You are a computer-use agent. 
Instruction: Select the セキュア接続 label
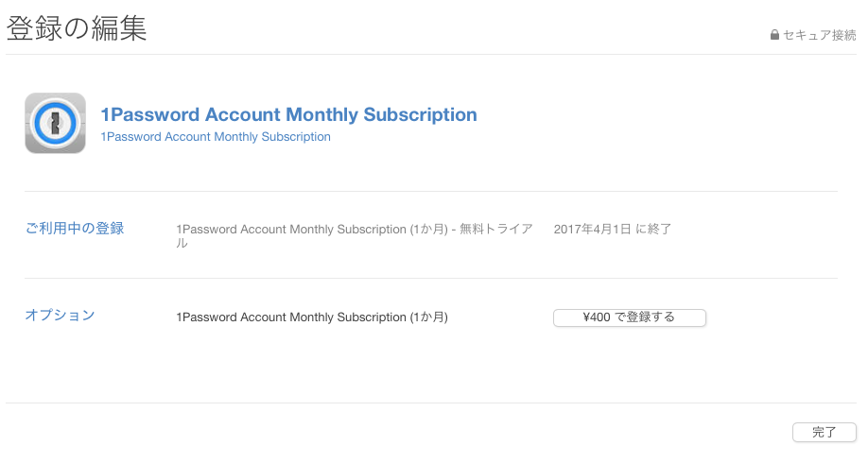pos(819,35)
